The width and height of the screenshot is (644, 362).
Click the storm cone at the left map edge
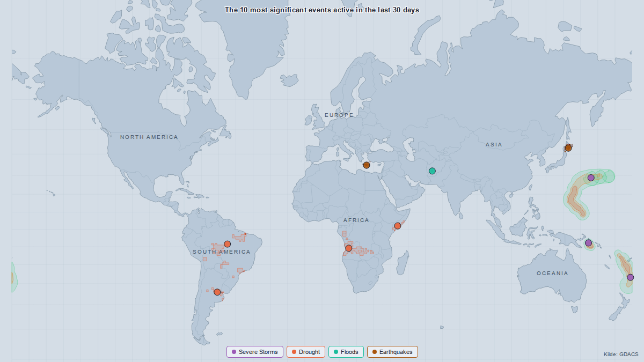click(13, 277)
